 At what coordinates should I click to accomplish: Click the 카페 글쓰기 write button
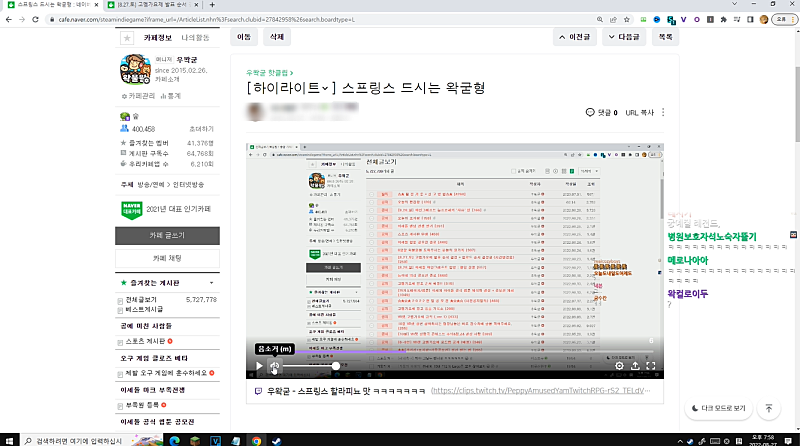[165, 235]
